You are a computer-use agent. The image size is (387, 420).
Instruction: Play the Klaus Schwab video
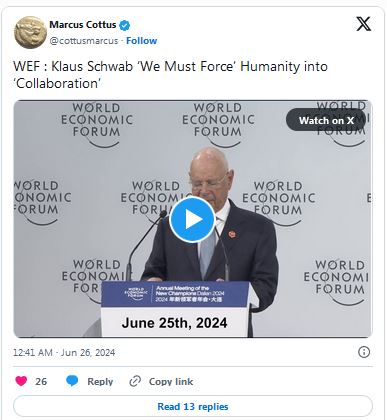coord(192,220)
